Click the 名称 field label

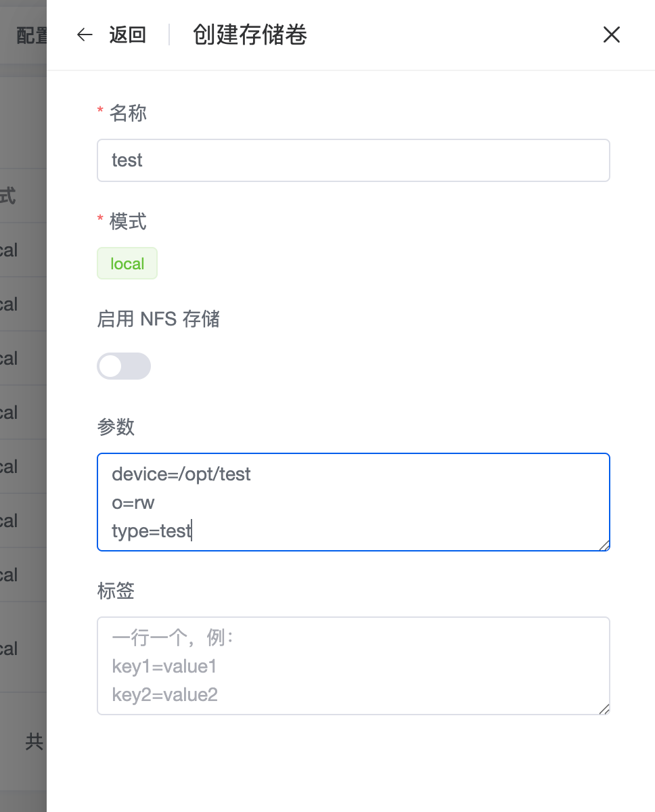[x=128, y=113]
